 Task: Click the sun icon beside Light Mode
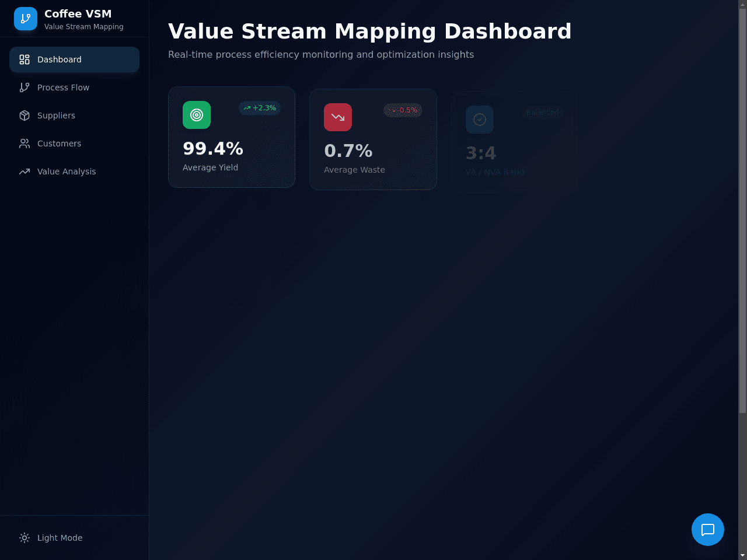[25, 538]
